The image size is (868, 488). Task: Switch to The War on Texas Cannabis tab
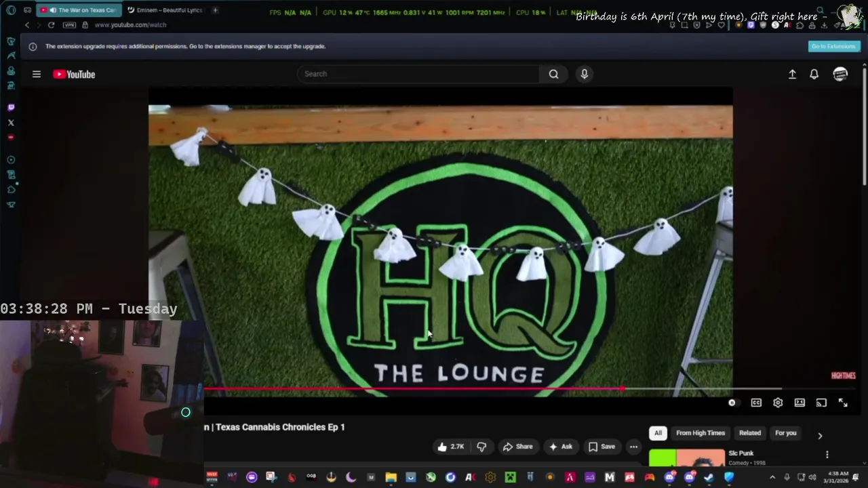(x=80, y=10)
